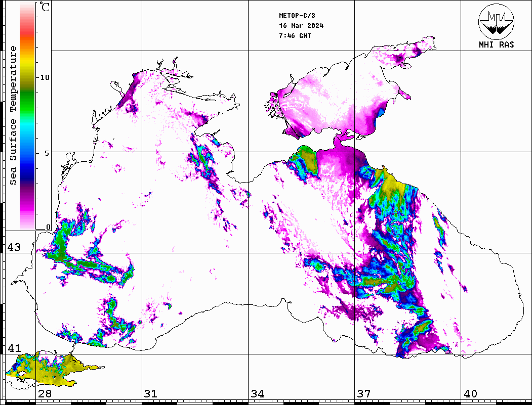
Task: Click the '°C' unit label
Action: (x=44, y=7)
